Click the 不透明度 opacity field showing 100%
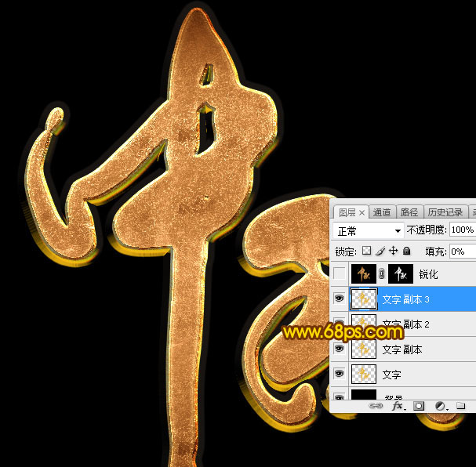This screenshot has width=476, height=467. 463,230
